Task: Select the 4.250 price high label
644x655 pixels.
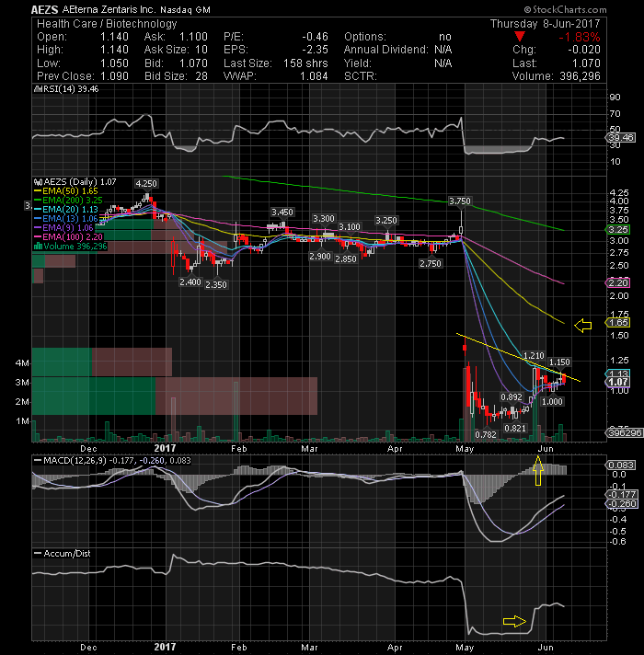Action: 146,184
